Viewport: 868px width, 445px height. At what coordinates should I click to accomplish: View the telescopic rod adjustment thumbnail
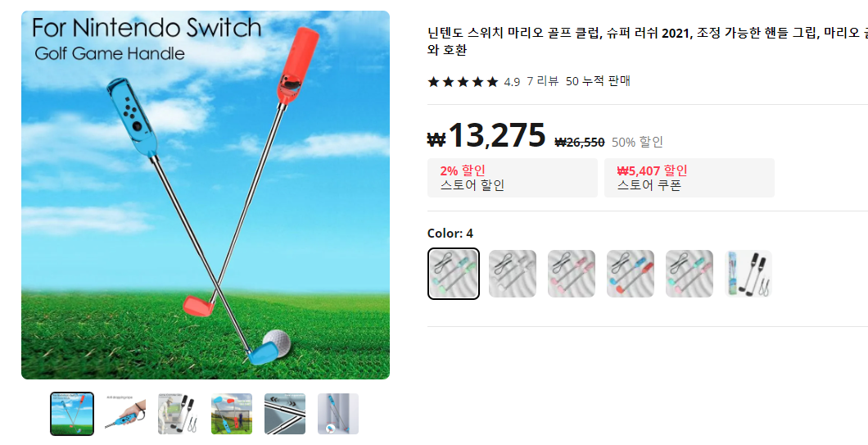(284, 414)
